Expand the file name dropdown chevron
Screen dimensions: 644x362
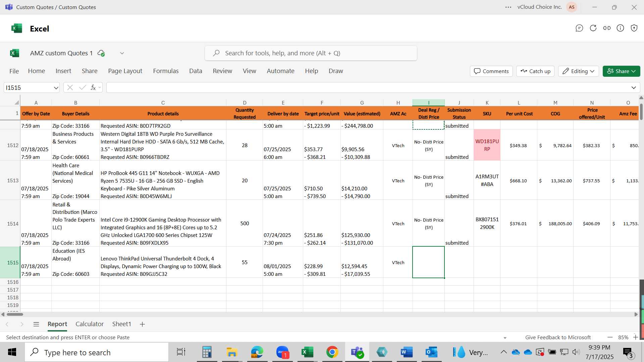[x=122, y=53]
